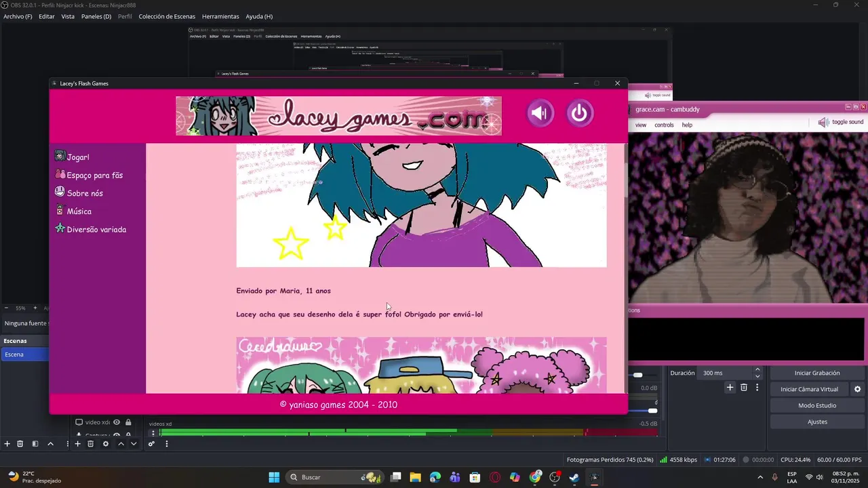Click the Jogar! sidebar icon

(x=60, y=157)
